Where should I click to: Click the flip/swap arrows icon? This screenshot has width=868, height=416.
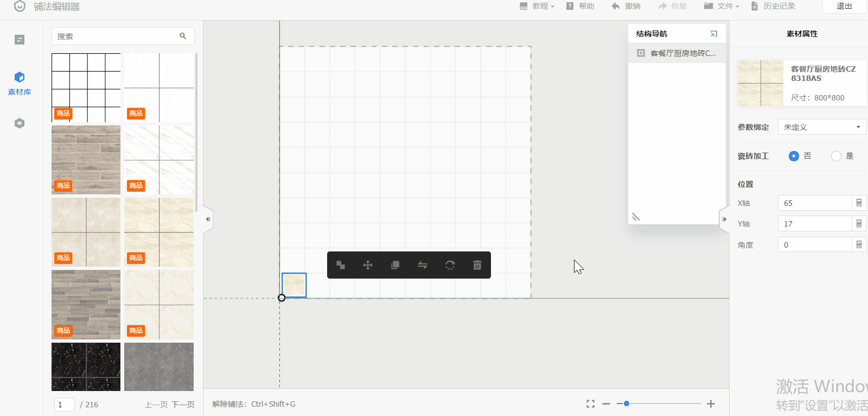pos(423,265)
